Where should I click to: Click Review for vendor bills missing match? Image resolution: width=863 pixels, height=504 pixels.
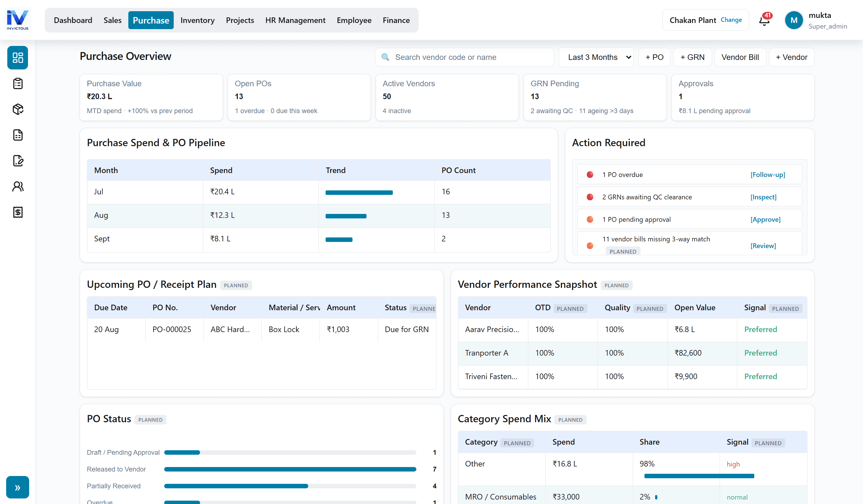point(763,246)
